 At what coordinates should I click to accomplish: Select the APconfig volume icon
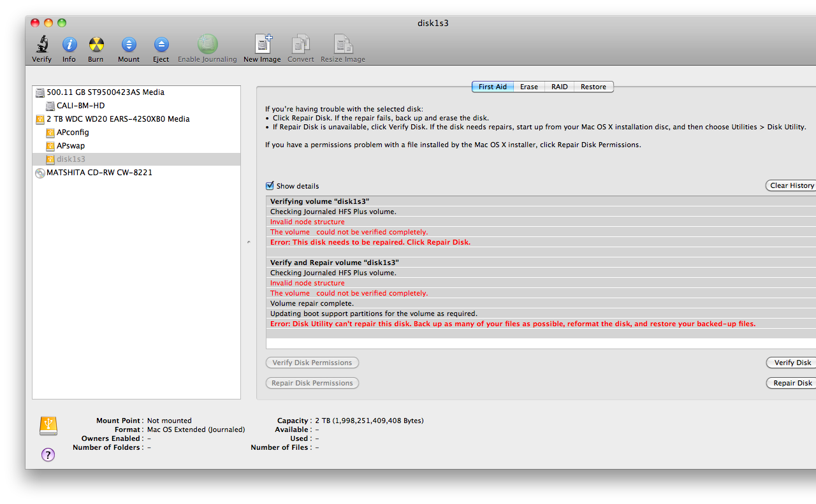click(x=50, y=133)
